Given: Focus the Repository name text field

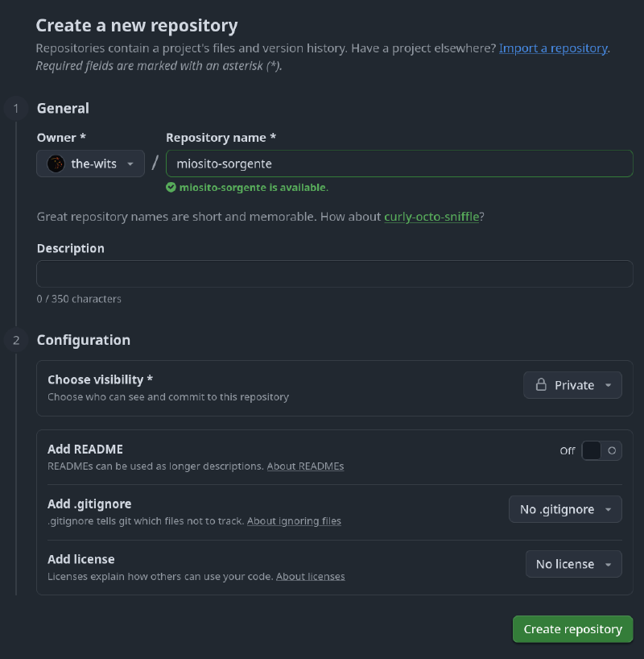Looking at the screenshot, I should [399, 164].
